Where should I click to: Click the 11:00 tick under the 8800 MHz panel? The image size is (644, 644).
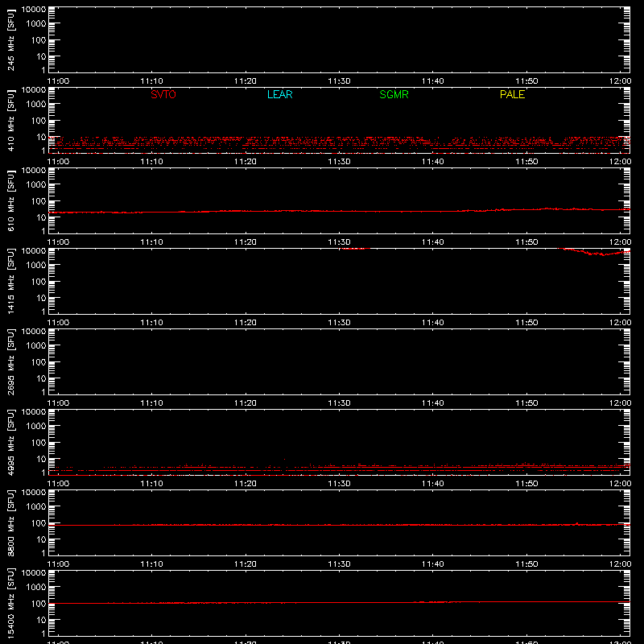58,564
